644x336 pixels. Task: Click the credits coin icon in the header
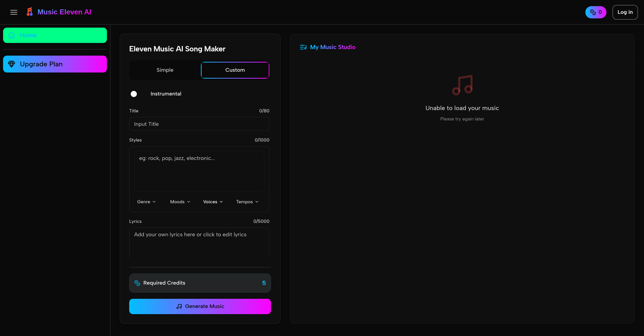(x=593, y=12)
